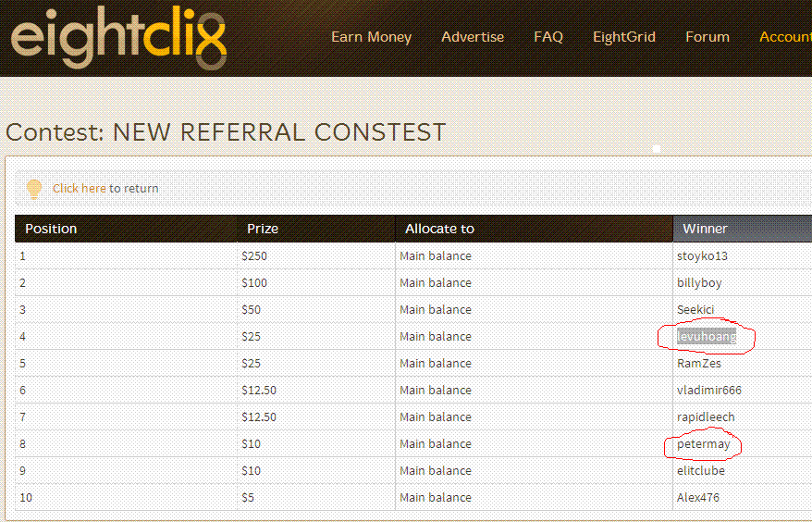
Task: Click the circled petermay winner name
Action: click(x=704, y=444)
